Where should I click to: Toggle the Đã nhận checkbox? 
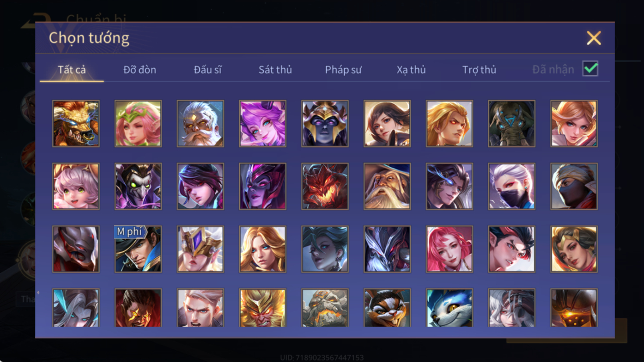coord(590,69)
